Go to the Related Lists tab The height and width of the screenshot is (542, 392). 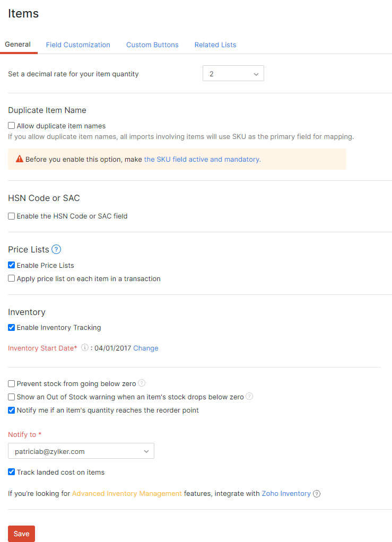click(215, 45)
